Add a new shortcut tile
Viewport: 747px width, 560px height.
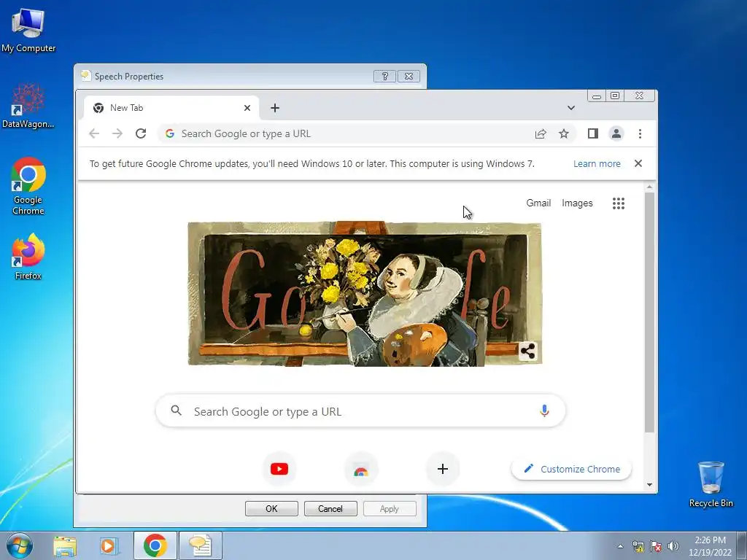pos(443,469)
